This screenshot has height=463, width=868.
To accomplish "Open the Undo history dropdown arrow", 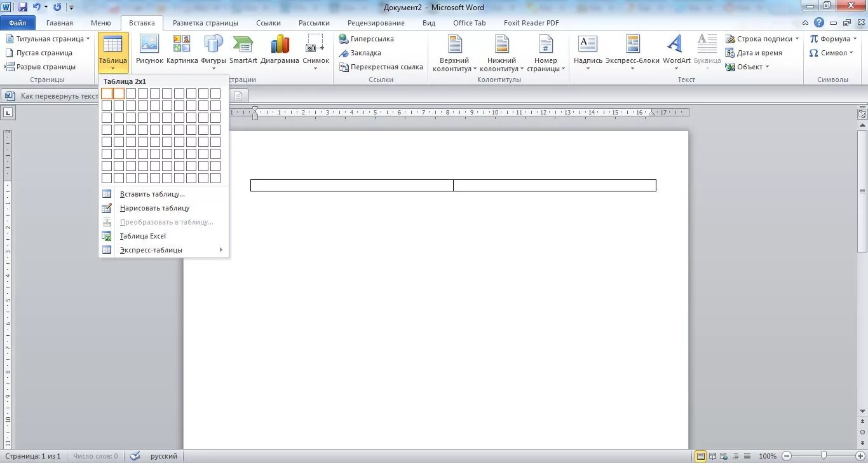I will click(46, 8).
